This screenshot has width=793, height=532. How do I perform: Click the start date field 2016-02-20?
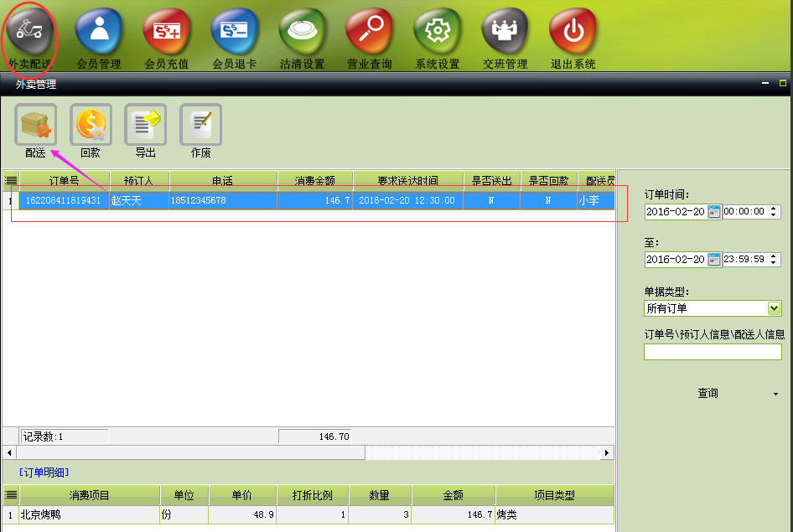point(676,212)
